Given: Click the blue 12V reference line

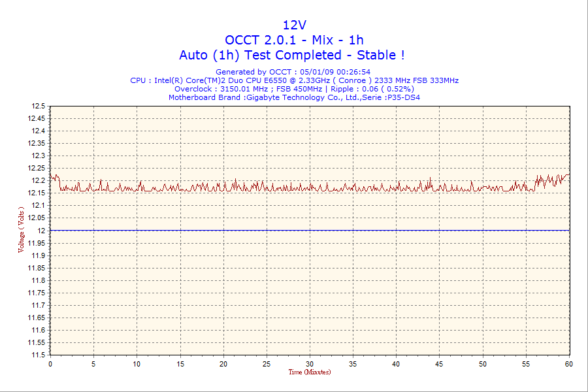Looking at the screenshot, I should [x=310, y=231].
